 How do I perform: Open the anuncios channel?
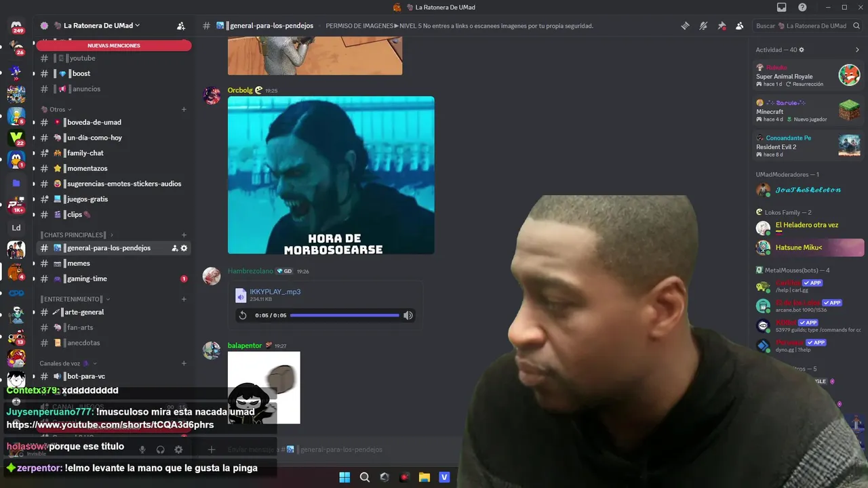pos(113,89)
